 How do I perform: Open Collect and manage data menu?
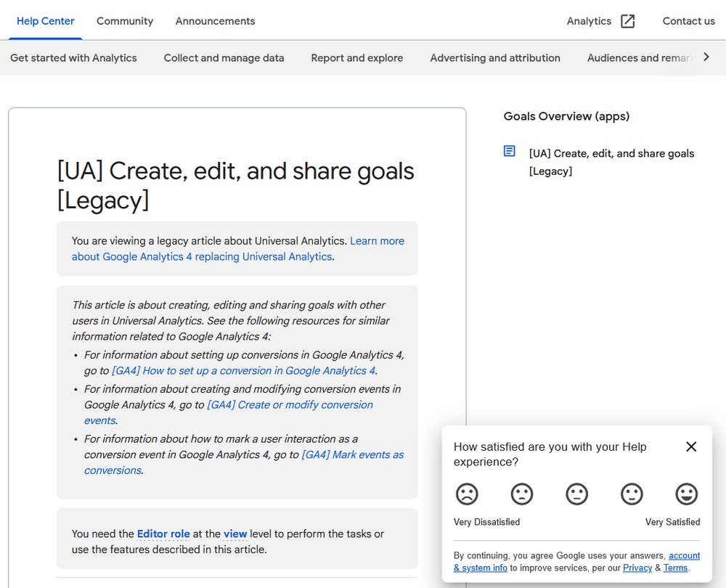coord(224,58)
